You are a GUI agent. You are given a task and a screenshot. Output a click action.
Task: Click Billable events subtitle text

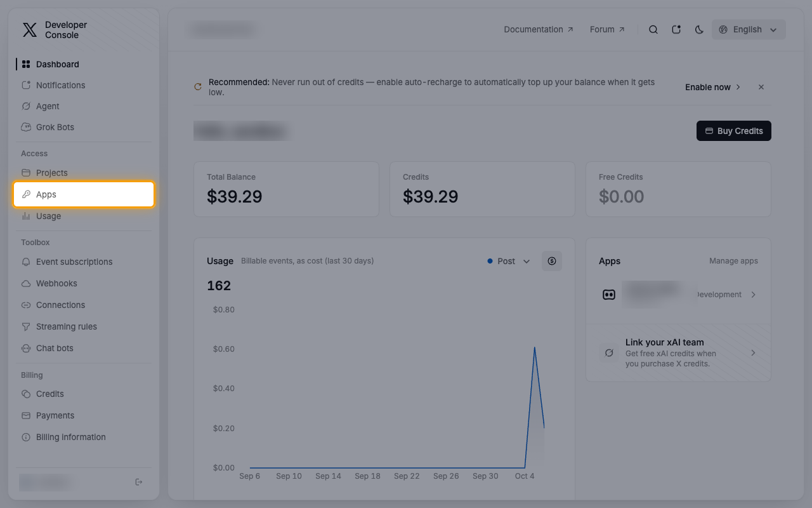307,261
